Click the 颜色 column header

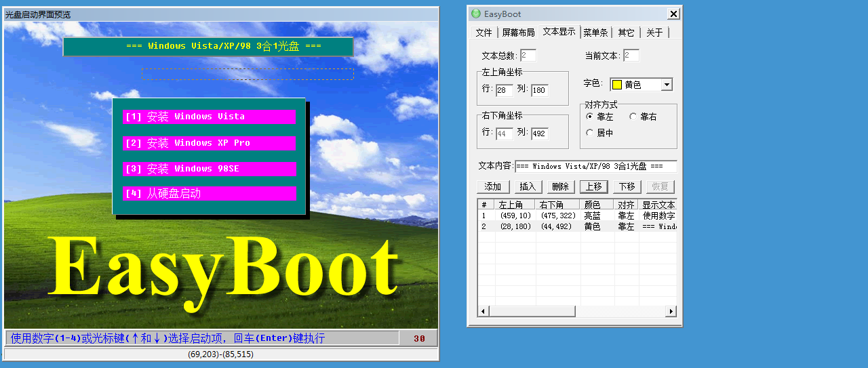pos(597,205)
